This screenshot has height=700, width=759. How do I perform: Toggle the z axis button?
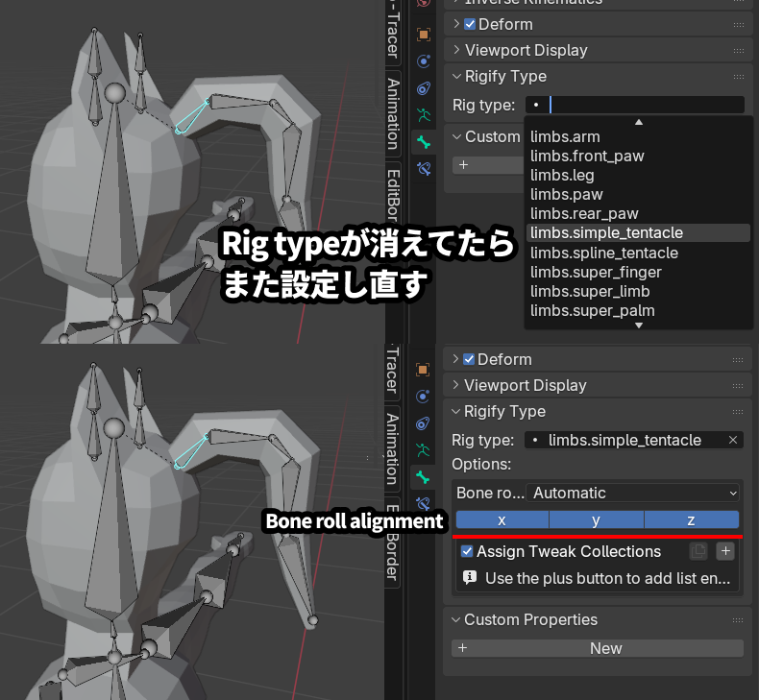coord(691,520)
